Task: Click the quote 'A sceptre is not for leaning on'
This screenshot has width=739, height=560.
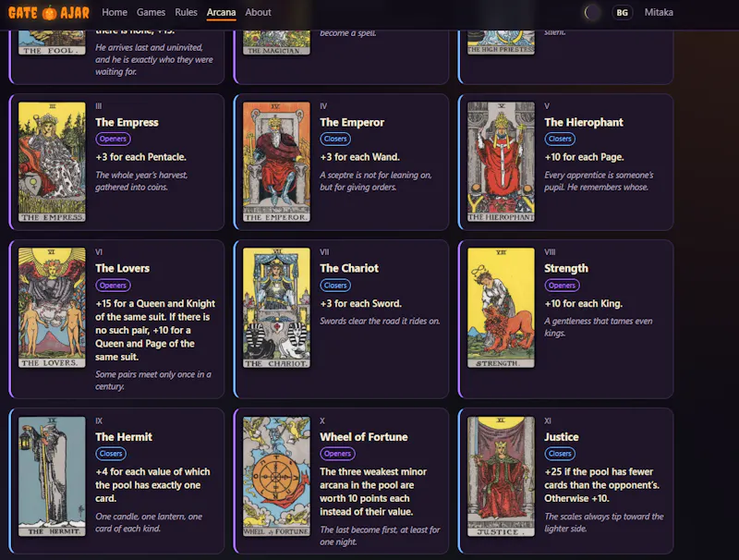Action: (x=376, y=181)
